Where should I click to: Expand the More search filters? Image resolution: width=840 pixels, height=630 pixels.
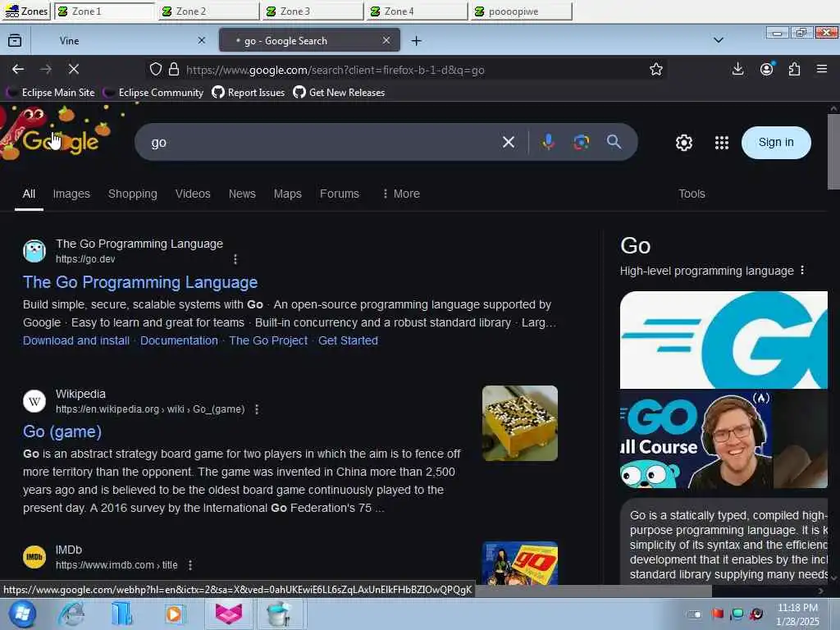click(x=400, y=194)
